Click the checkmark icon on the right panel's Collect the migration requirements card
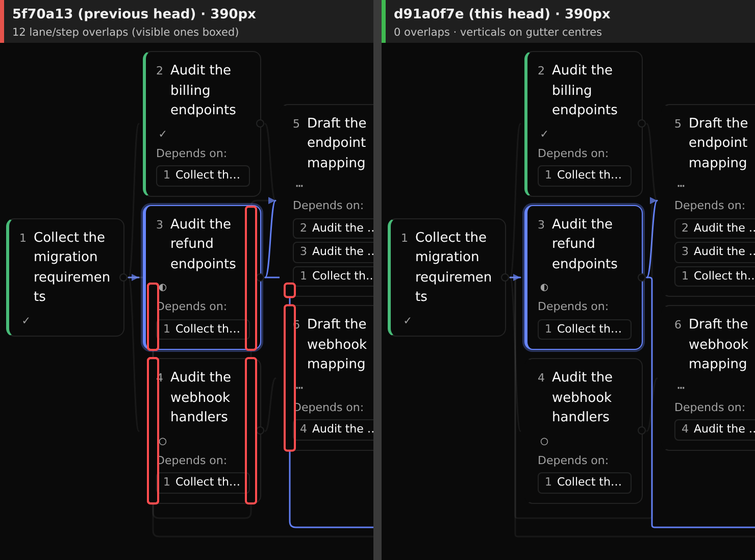The image size is (755, 560). click(x=407, y=321)
